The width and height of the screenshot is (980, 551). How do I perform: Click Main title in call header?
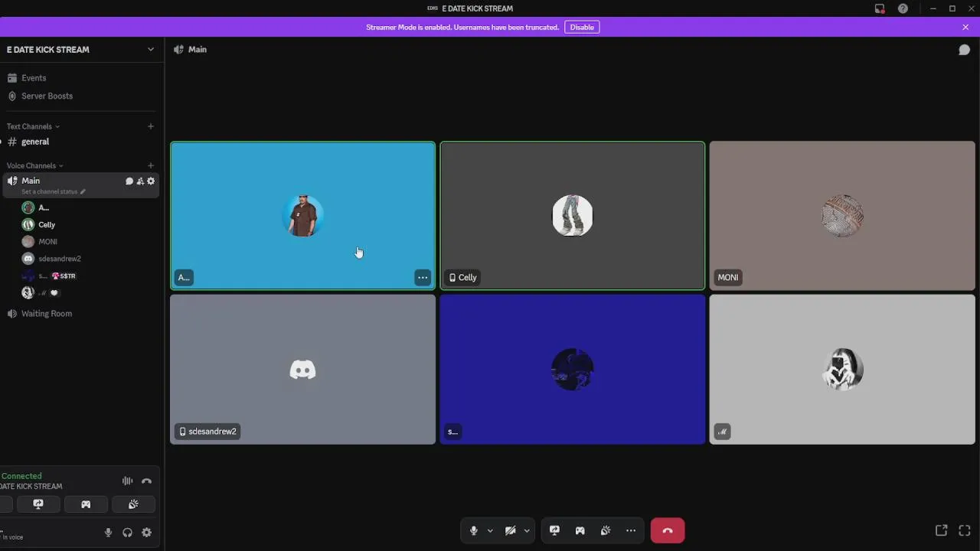(x=198, y=50)
